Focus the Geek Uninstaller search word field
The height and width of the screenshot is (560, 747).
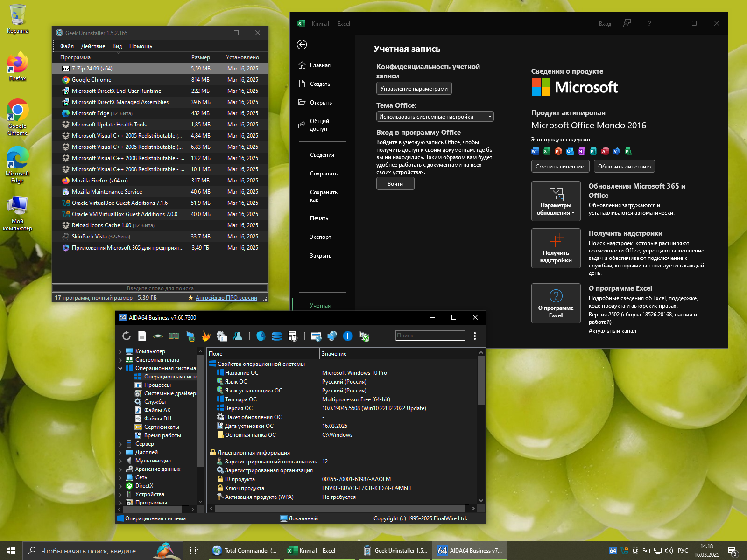[x=160, y=288]
